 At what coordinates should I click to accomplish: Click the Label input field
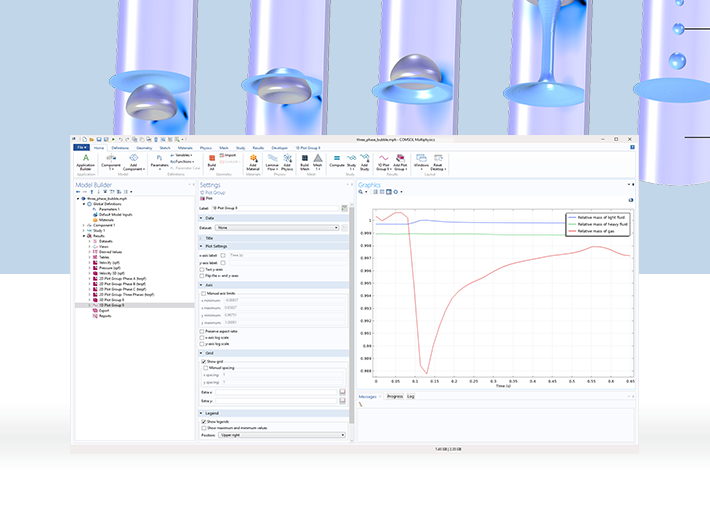(x=275, y=208)
